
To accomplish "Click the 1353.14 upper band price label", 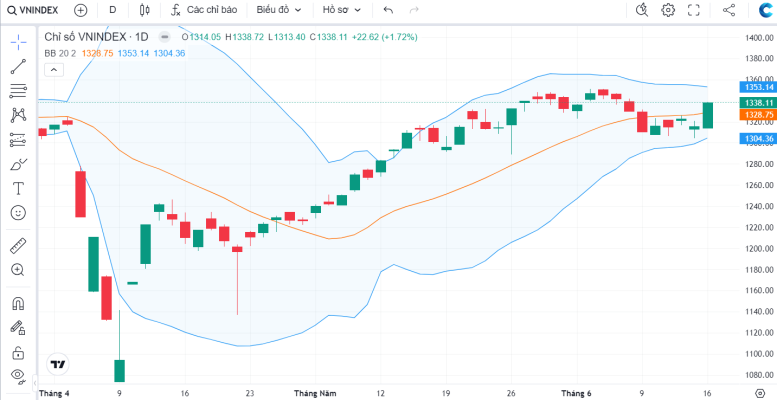I will [x=757, y=87].
